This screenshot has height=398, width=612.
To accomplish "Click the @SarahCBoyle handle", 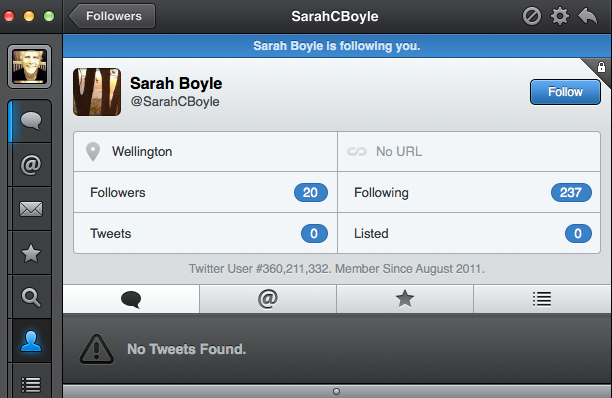I will coord(175,101).
